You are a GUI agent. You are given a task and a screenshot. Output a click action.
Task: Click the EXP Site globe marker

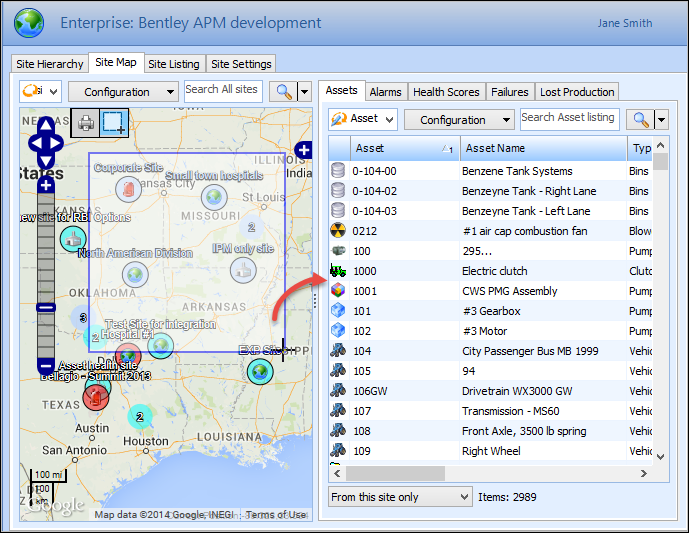click(261, 371)
